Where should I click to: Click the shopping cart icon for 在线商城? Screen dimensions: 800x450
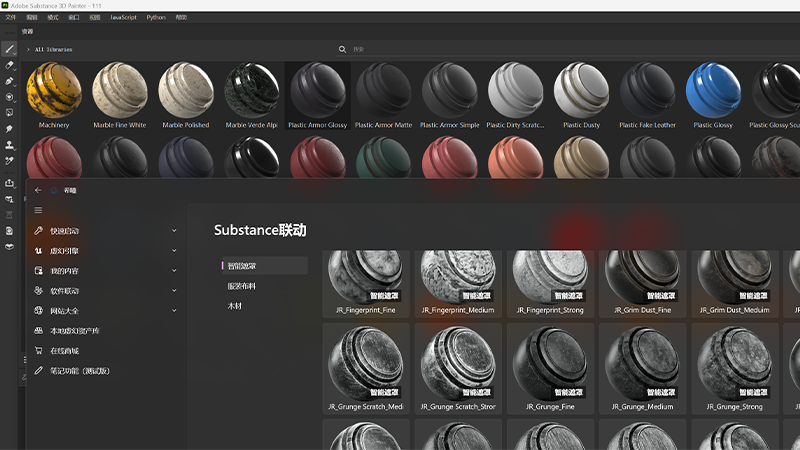coord(39,351)
